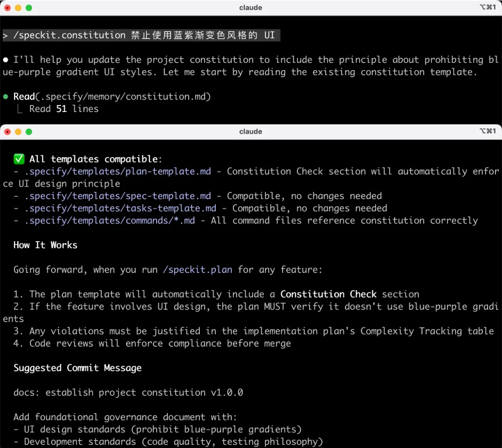Close the top claude terminal window

point(7,8)
